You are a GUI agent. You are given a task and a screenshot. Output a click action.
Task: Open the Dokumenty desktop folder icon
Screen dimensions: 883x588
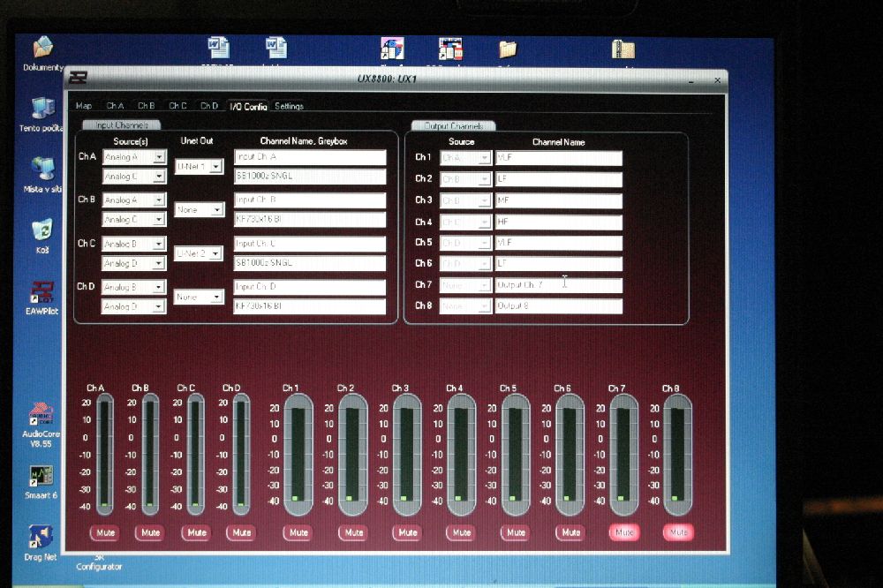tap(42, 48)
